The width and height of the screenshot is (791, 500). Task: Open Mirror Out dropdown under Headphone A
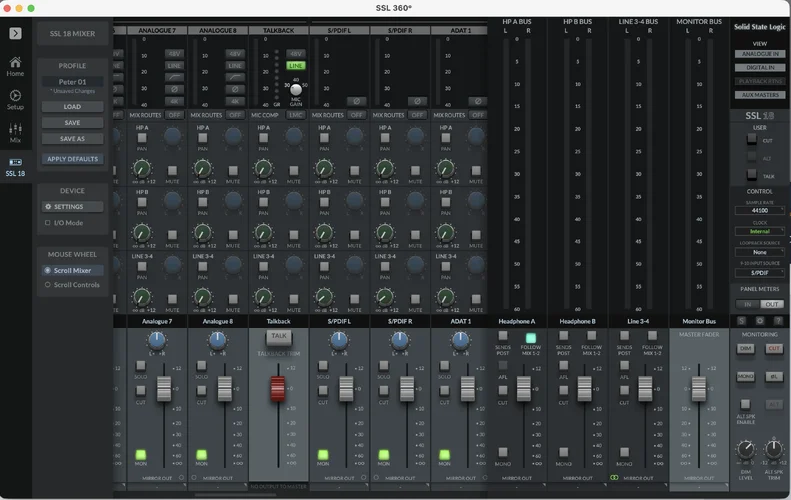(517, 486)
